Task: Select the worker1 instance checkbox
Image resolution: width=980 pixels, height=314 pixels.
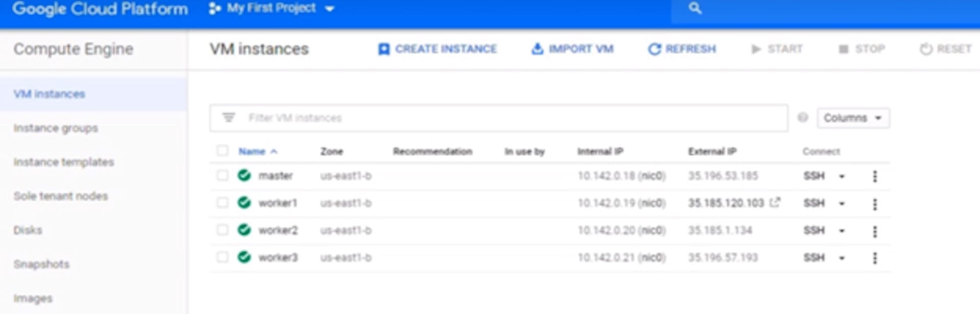Action: tap(222, 203)
